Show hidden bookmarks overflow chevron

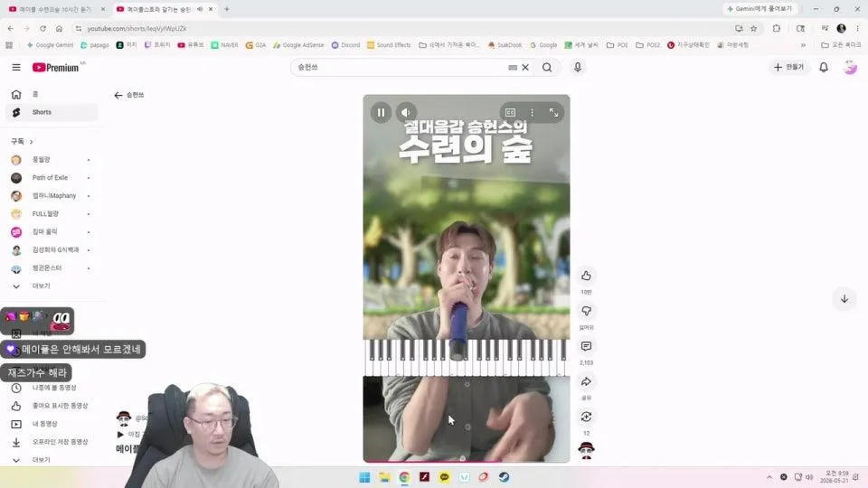click(x=803, y=45)
